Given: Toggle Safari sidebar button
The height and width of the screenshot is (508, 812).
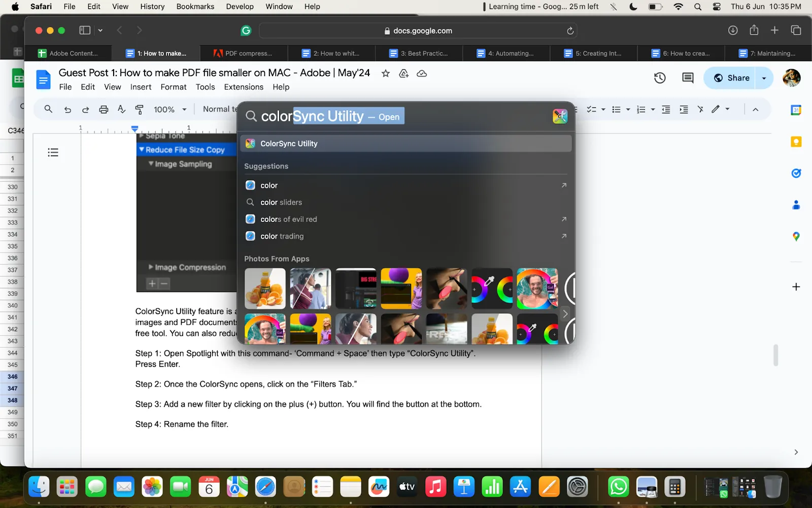Looking at the screenshot, I should pyautogui.click(x=85, y=30).
